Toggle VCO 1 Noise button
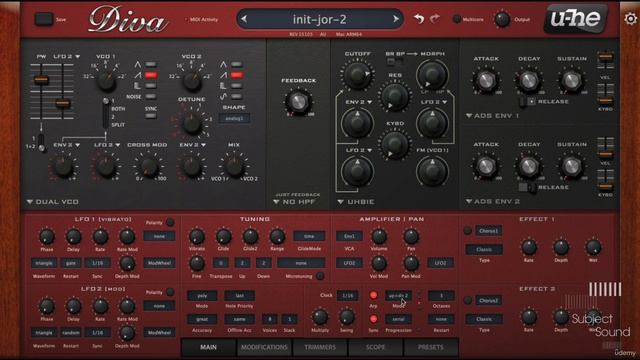 (x=151, y=96)
